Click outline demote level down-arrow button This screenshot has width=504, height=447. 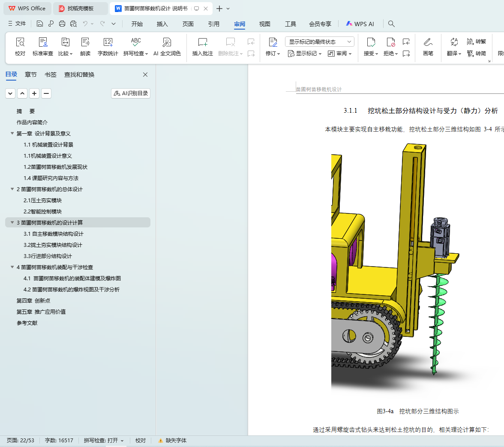coord(10,93)
